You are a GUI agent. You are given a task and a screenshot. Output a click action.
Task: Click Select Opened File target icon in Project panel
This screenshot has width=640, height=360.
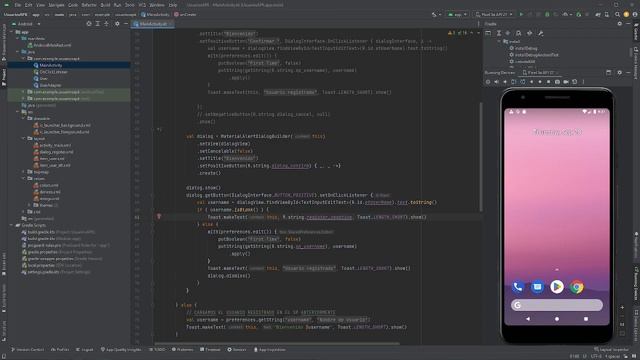pos(89,24)
